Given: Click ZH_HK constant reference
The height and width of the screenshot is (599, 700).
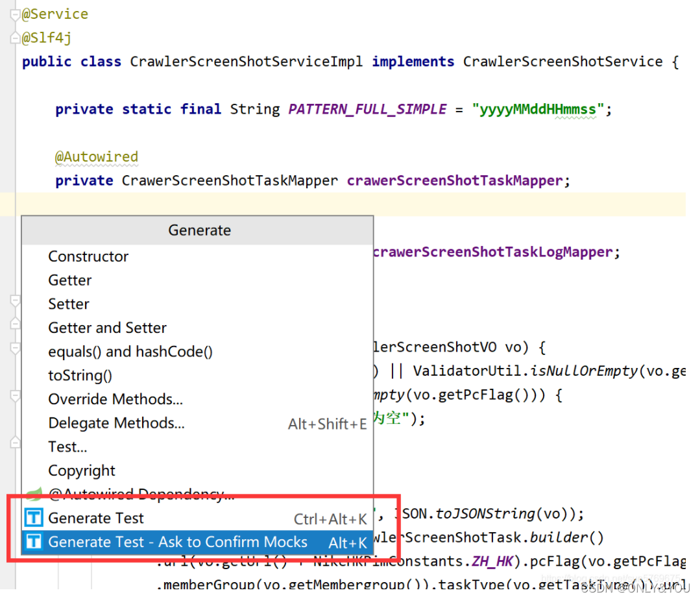Looking at the screenshot, I should 492,561.
